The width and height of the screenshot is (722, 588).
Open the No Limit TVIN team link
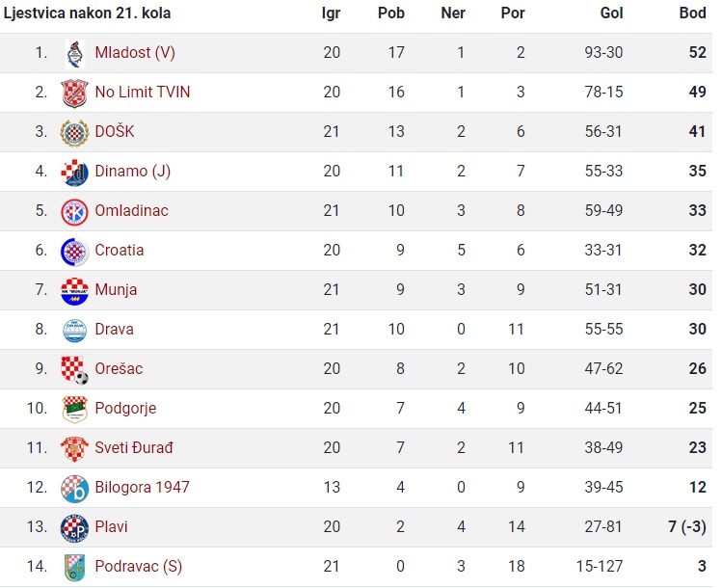tap(143, 93)
